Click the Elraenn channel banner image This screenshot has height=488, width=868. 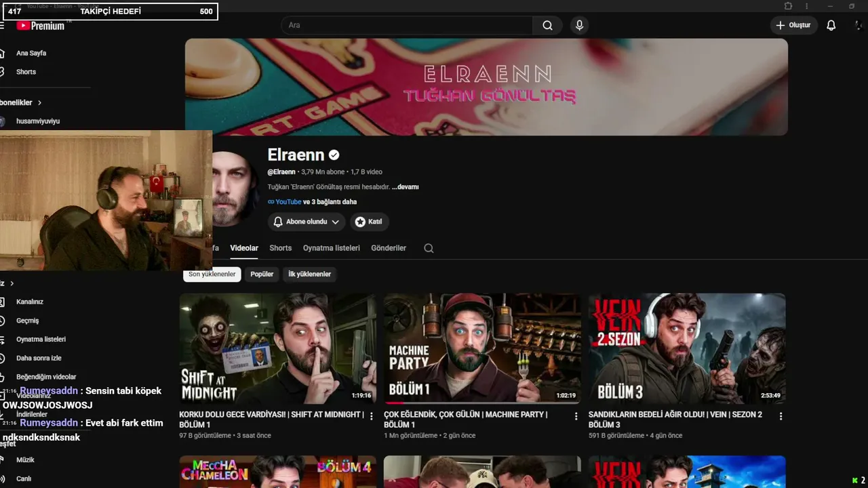(486, 87)
